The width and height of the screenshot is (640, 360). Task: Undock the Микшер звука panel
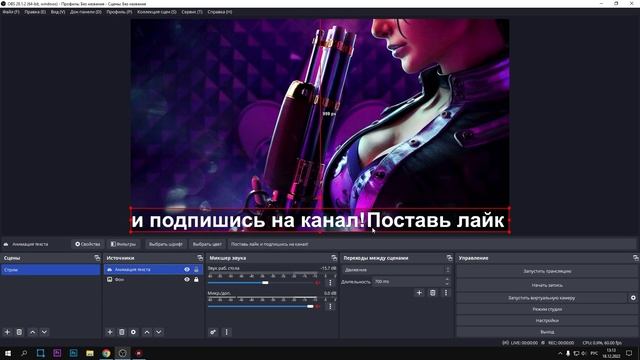click(x=334, y=258)
